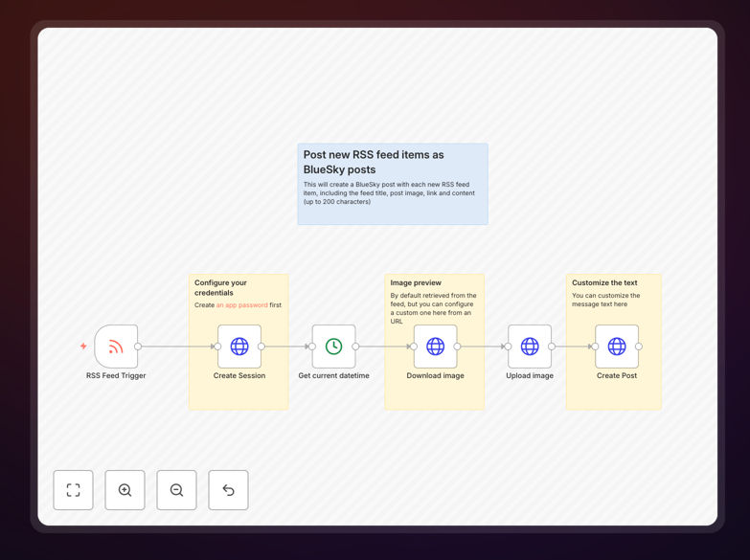Click the output connector of Create Post node

[639, 347]
